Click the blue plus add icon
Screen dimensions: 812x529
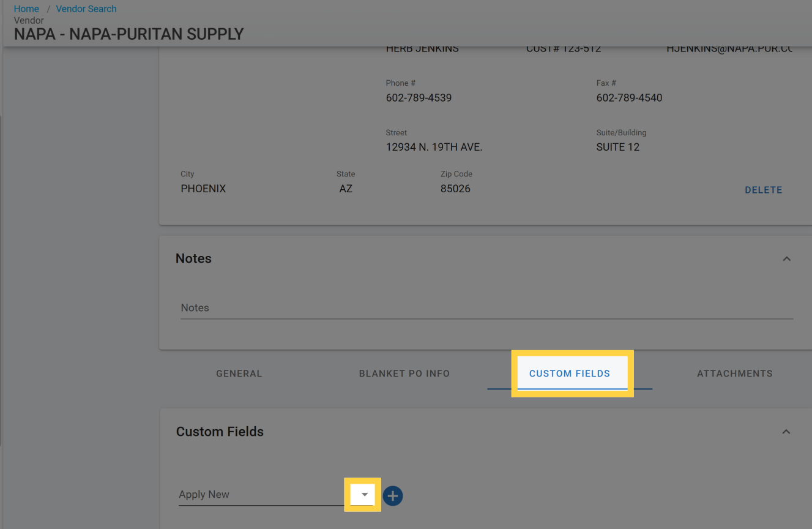coord(393,495)
